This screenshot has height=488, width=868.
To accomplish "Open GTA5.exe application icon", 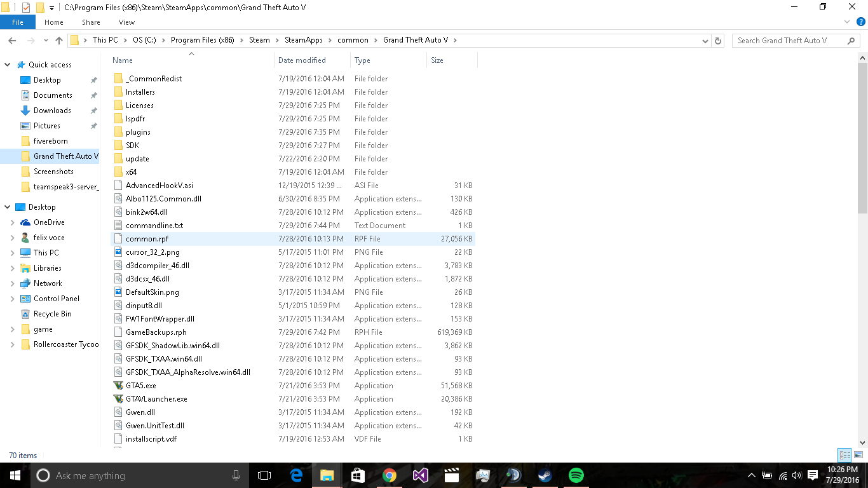I will point(118,386).
